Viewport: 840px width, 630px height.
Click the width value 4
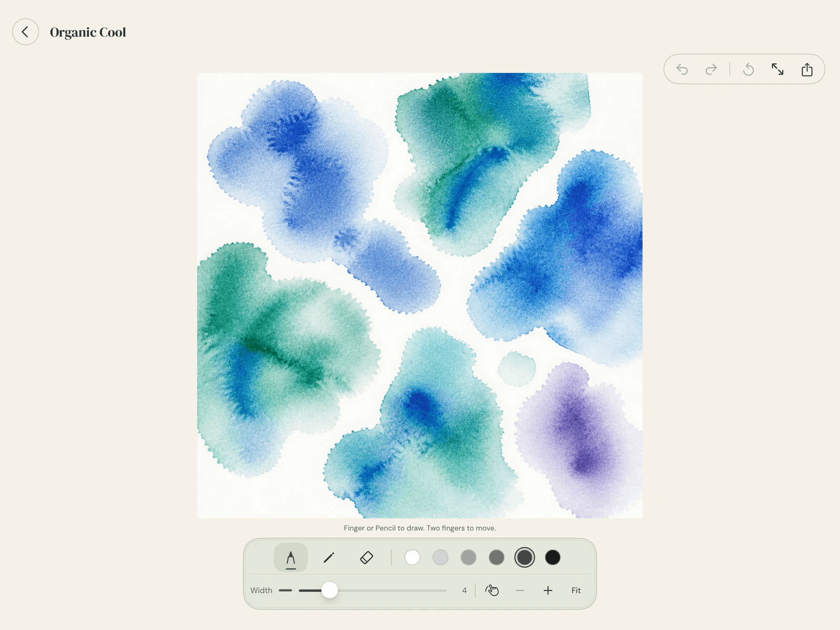point(464,591)
